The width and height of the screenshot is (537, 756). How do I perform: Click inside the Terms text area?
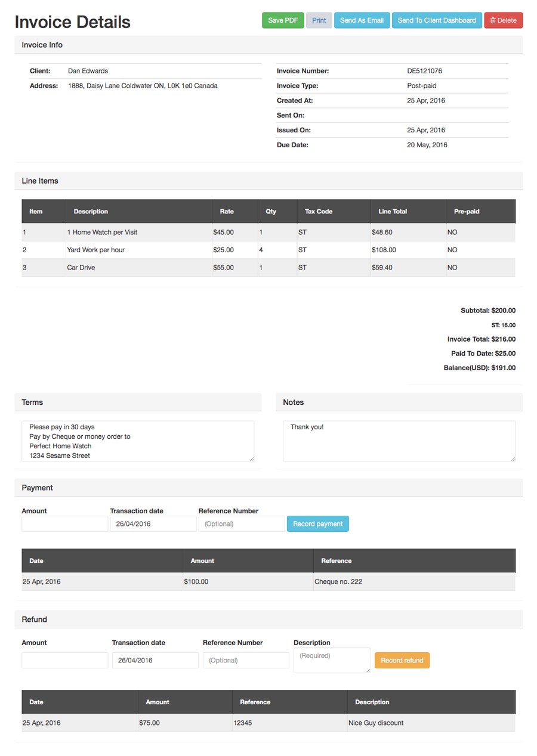pos(137,441)
